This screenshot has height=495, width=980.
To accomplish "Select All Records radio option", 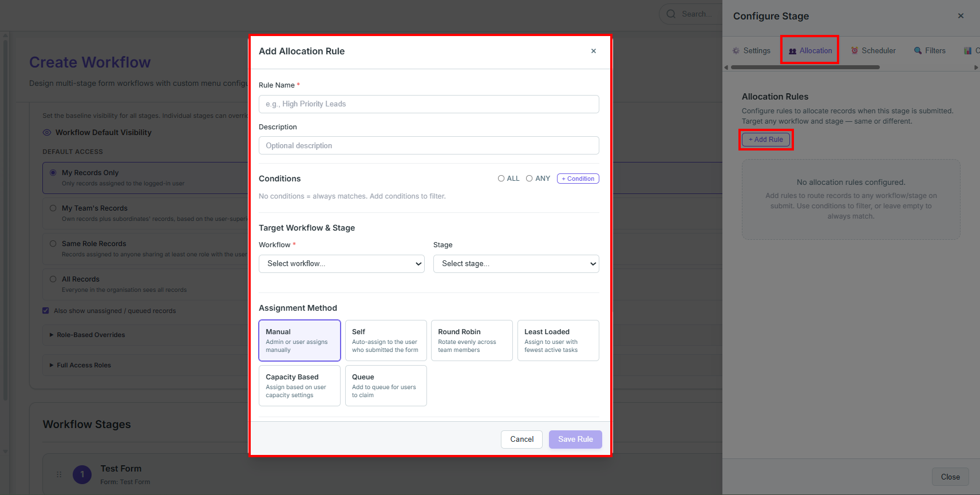I will [x=53, y=279].
